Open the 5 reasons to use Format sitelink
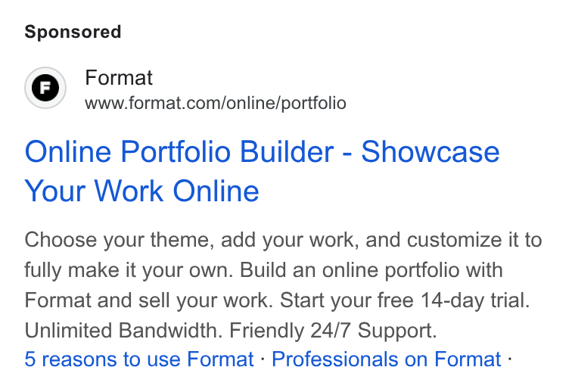575x392 pixels. pos(139,359)
